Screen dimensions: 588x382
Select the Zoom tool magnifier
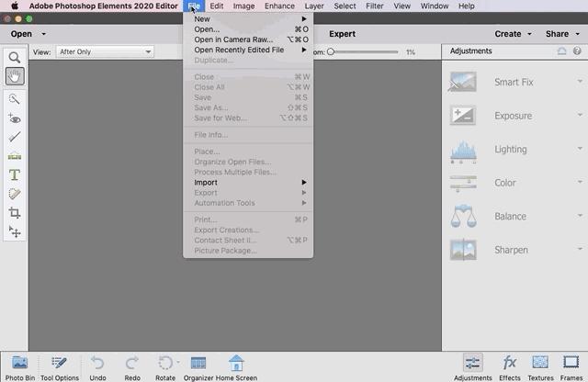(15, 57)
